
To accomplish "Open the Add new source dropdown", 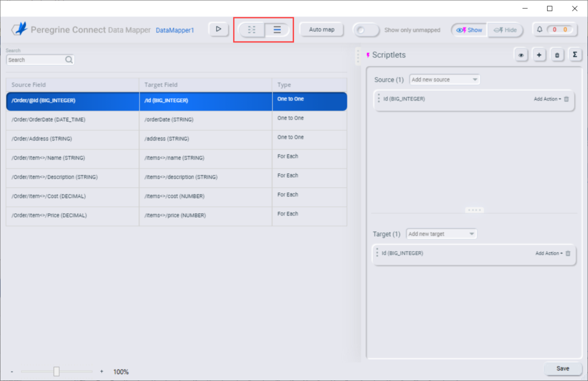I will [444, 80].
